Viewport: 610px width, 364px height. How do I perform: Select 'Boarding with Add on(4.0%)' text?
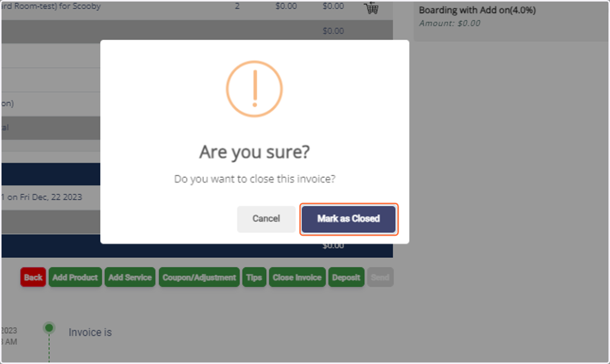pyautogui.click(x=477, y=10)
